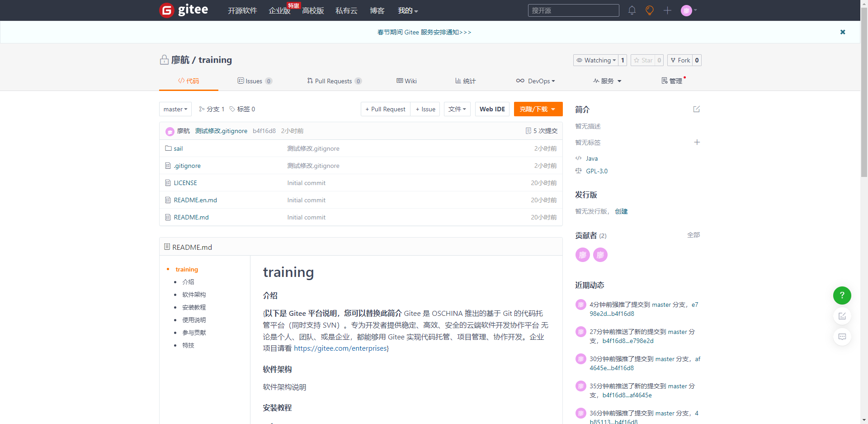Open 博客 in top navigation
The height and width of the screenshot is (424, 868).
click(x=377, y=10)
